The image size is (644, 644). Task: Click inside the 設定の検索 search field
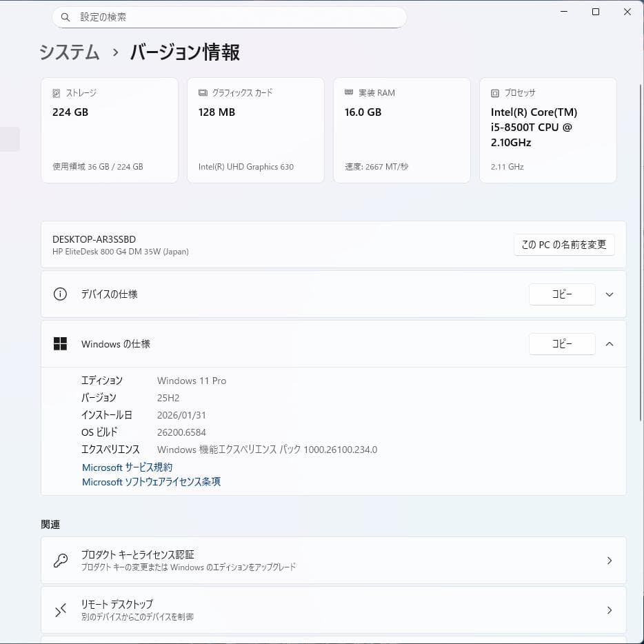click(x=228, y=16)
